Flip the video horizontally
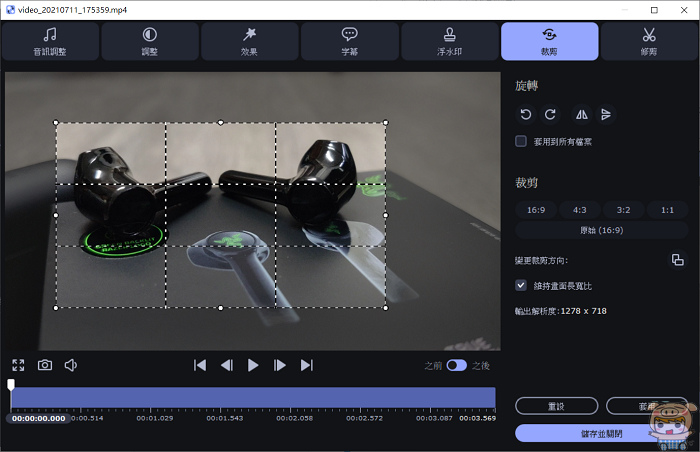The height and width of the screenshot is (452, 700). click(581, 114)
